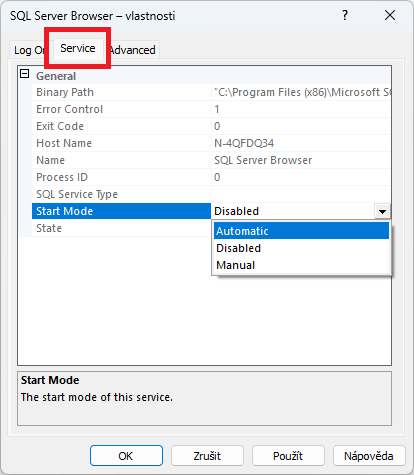Viewport: 414px width, 475px height.
Task: Open help via Nápověda button
Action: pos(369,456)
